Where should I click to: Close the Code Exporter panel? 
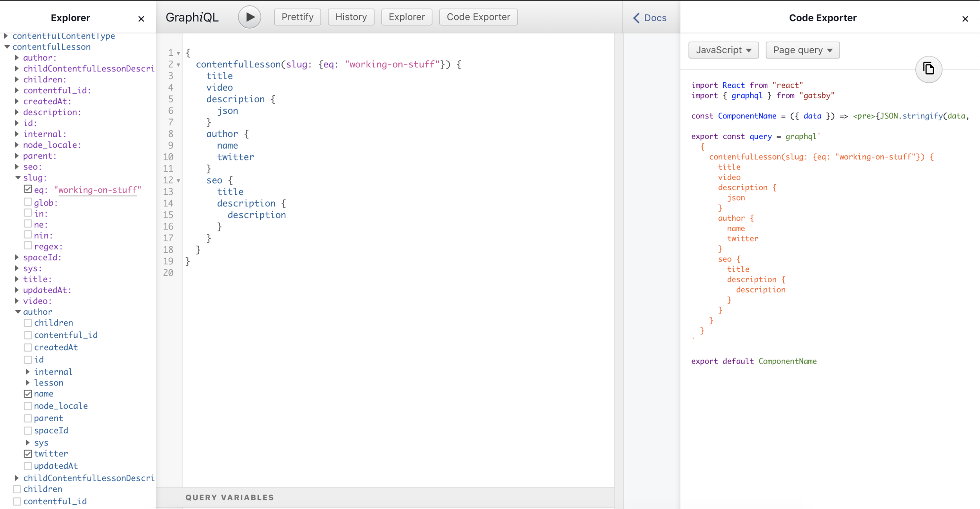point(965,19)
